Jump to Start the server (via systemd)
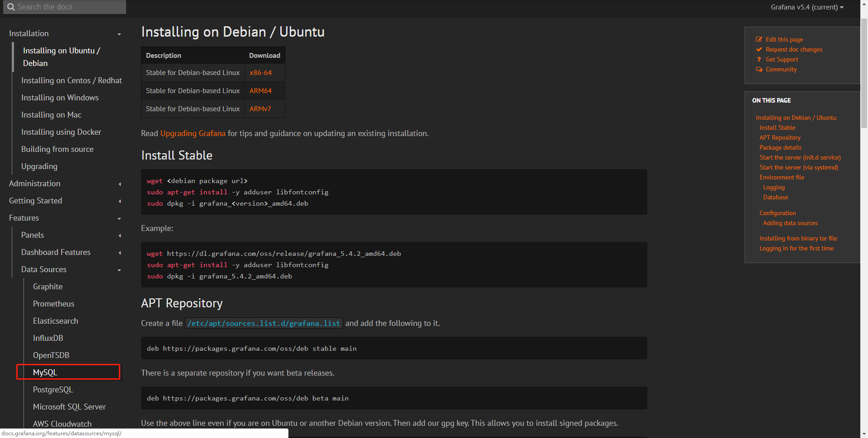Screen dimensions: 868x438 tap(799, 167)
